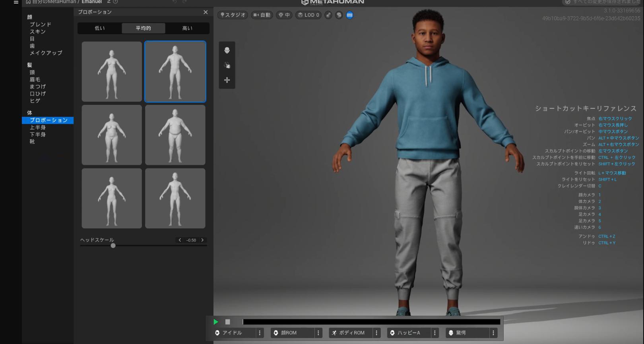Play the アイドル idle animation
Image resolution: width=644 pixels, height=344 pixels.
[x=234, y=333]
